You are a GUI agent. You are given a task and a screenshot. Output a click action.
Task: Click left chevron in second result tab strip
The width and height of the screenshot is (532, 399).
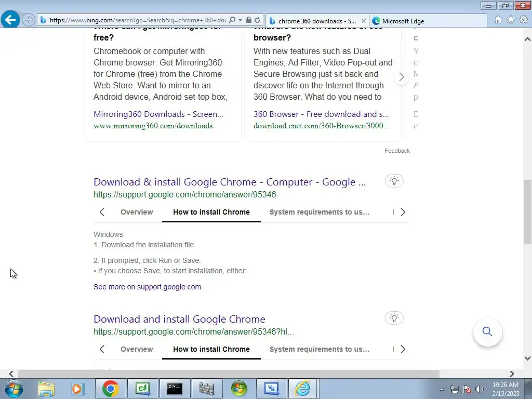tap(102, 349)
